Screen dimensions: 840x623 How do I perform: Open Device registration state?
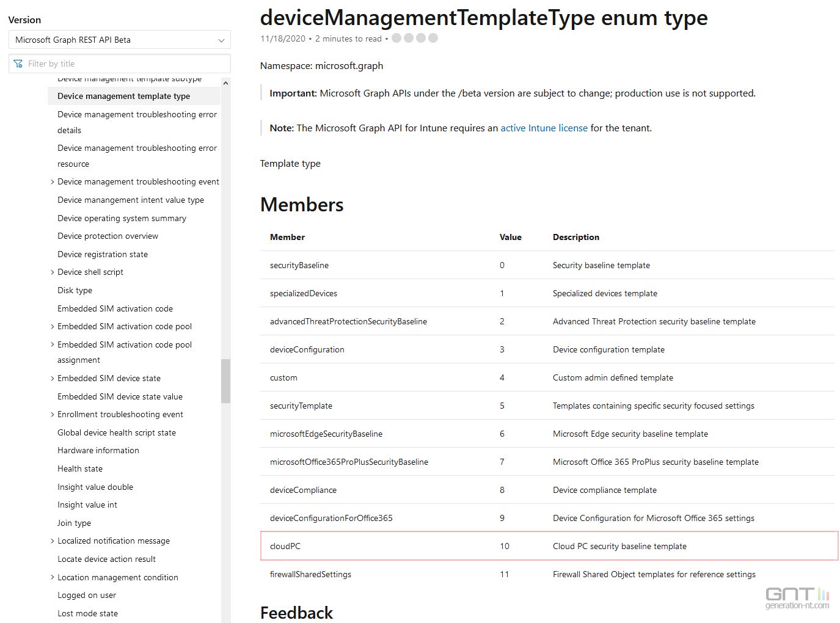(103, 254)
